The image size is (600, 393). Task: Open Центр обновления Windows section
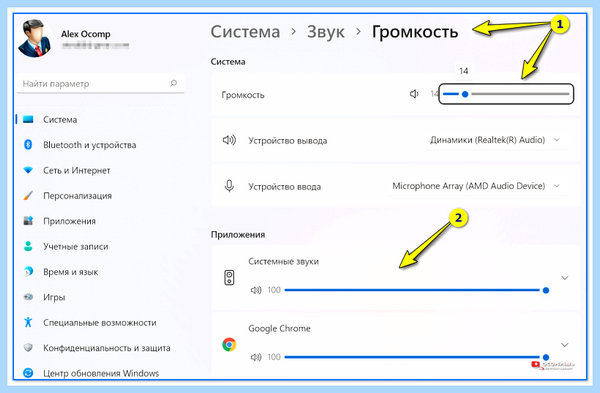[100, 373]
